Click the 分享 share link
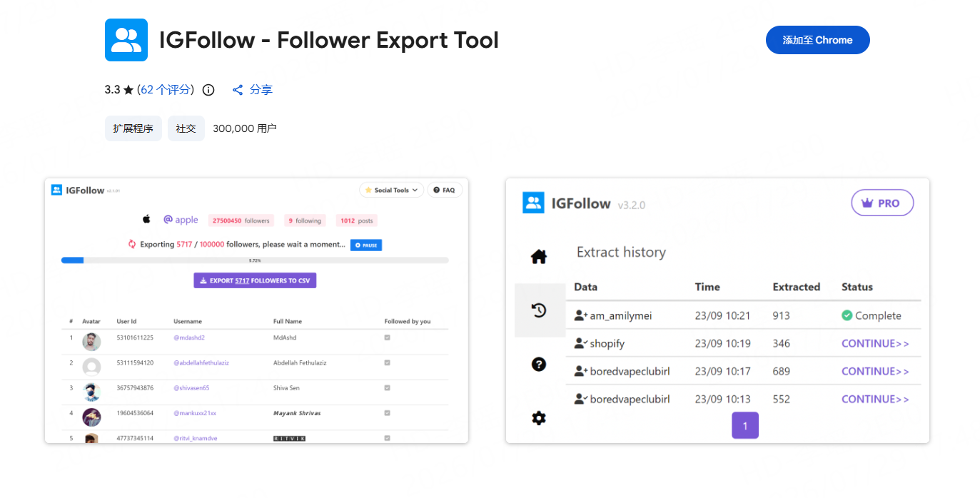980x498 pixels. [261, 90]
